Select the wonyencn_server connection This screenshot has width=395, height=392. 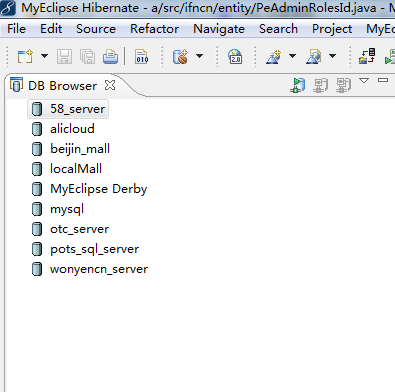pyautogui.click(x=99, y=269)
